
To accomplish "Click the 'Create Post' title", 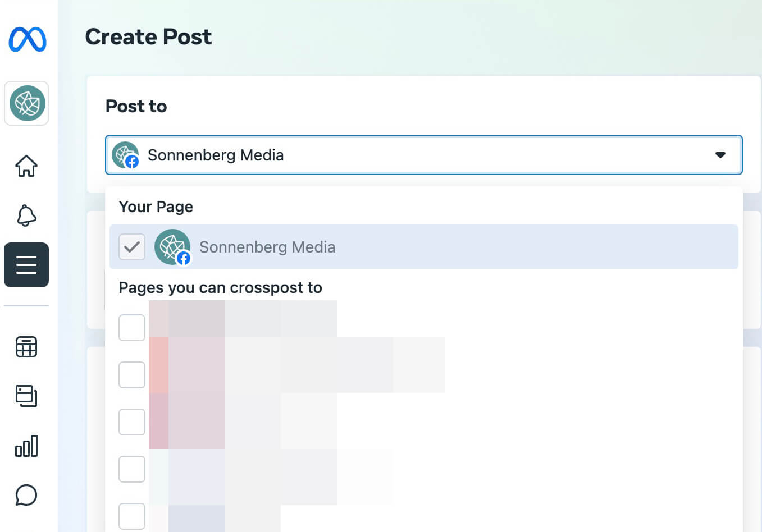I will tap(148, 37).
